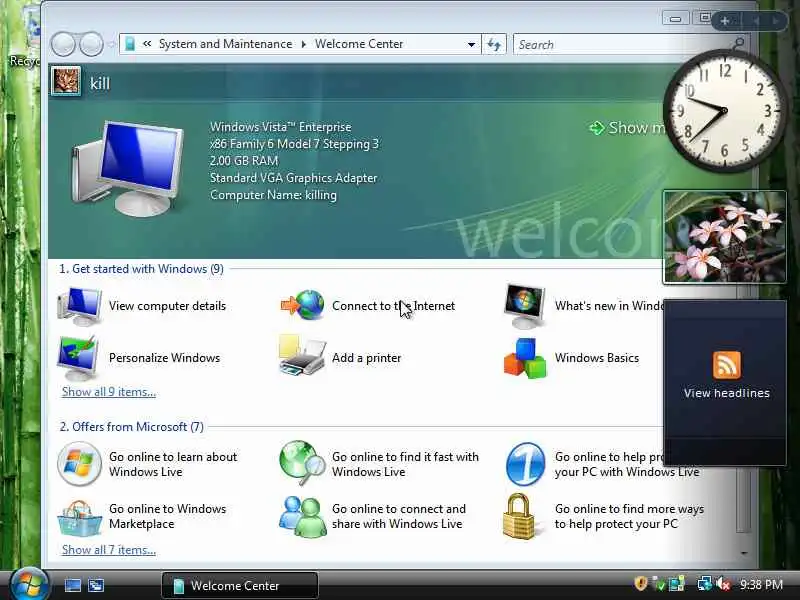The image size is (800, 600).
Task: Click the Get started with Windows (9) heading
Action: 141,269
